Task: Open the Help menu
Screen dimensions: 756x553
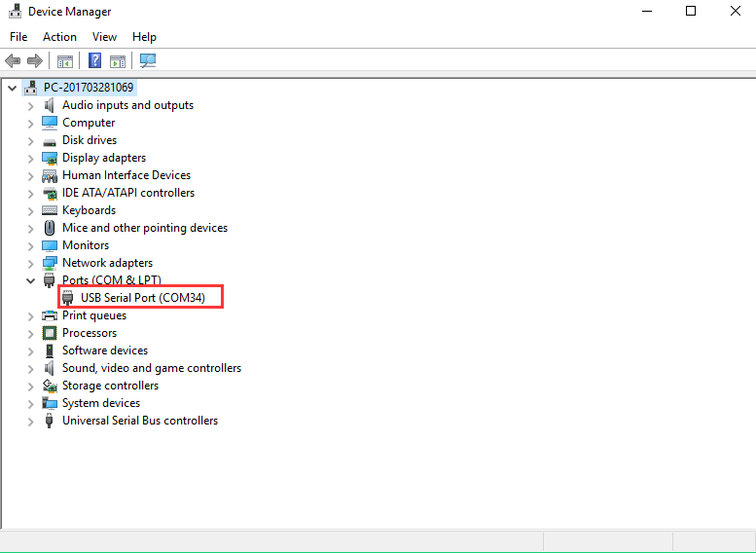Action: point(144,37)
